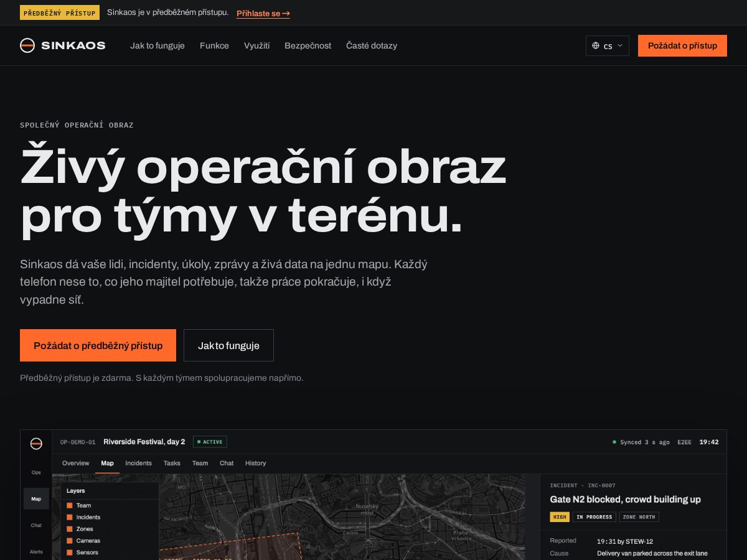
Task: Select Ops in the demo sidebar
Action: tap(36, 472)
